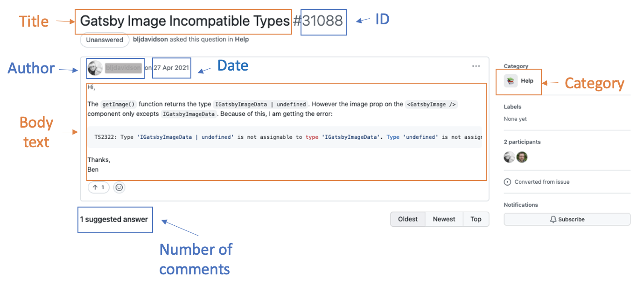This screenshot has width=644, height=287.
Task: Open the bljdavidson link under the title
Action: pyautogui.click(x=150, y=40)
